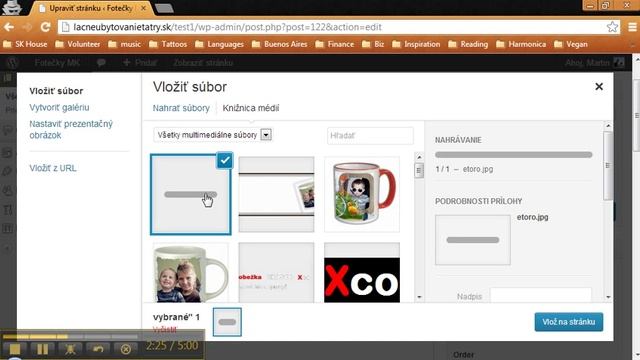Reload the page with the refresh icon
The image size is (640, 360).
pos(45,27)
